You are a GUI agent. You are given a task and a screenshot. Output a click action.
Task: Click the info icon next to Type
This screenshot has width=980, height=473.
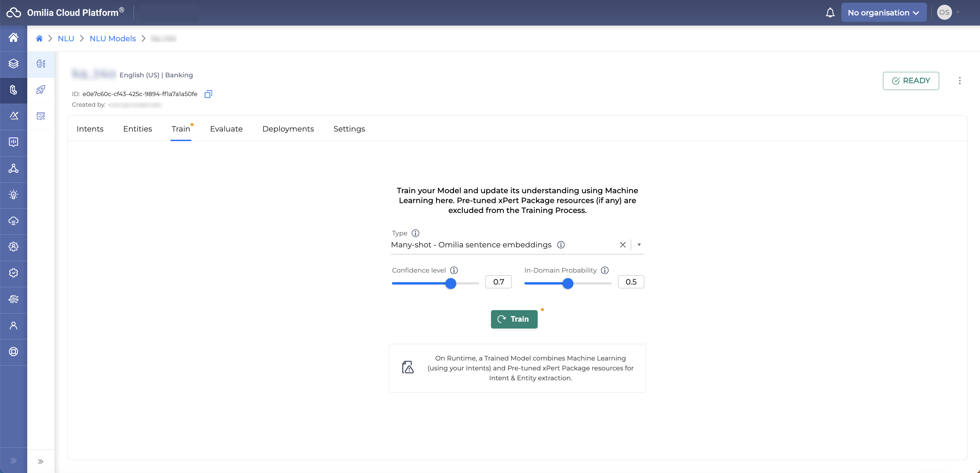click(415, 233)
